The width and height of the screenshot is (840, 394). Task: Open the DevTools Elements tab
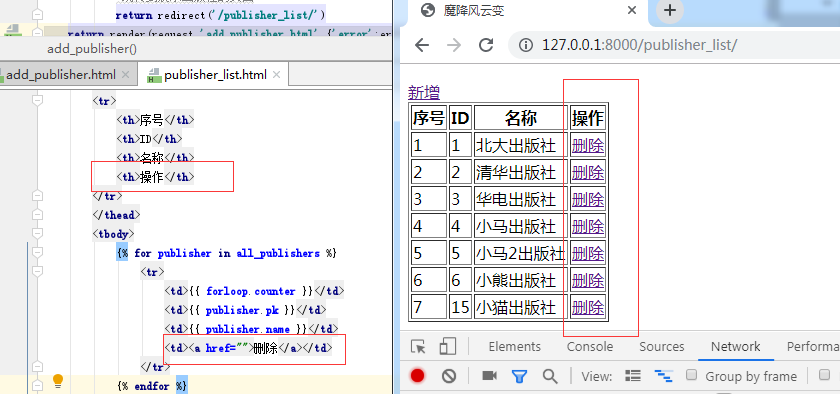pyautogui.click(x=514, y=347)
